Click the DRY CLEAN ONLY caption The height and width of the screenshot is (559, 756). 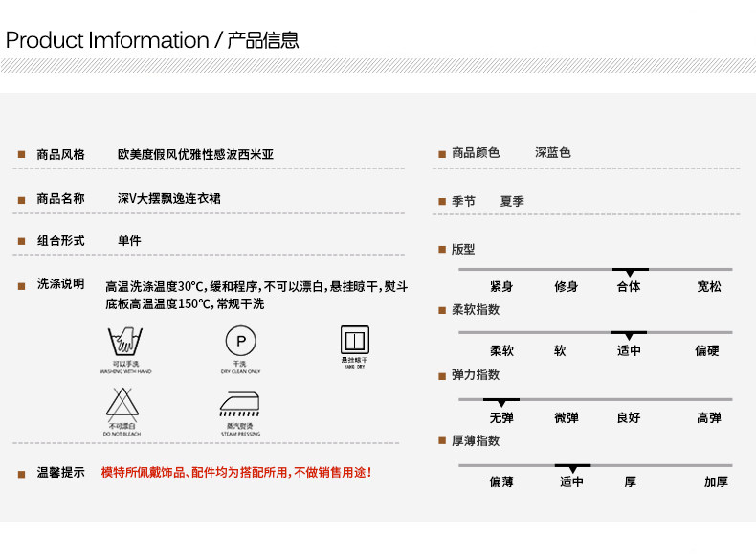pos(240,371)
